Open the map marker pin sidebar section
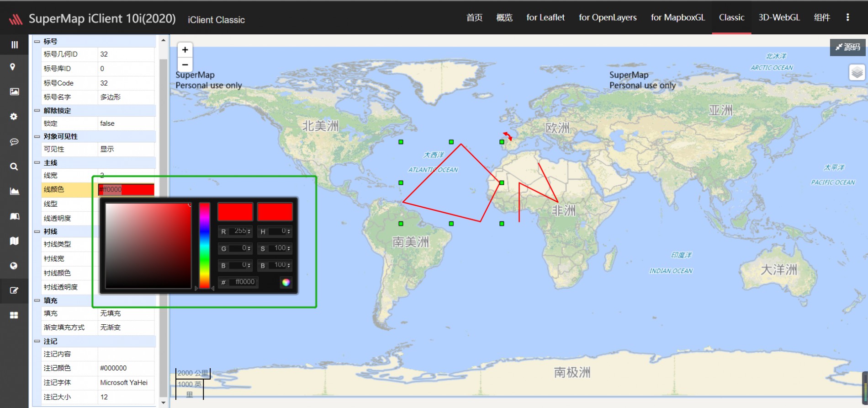This screenshot has height=408, width=868. (13, 67)
